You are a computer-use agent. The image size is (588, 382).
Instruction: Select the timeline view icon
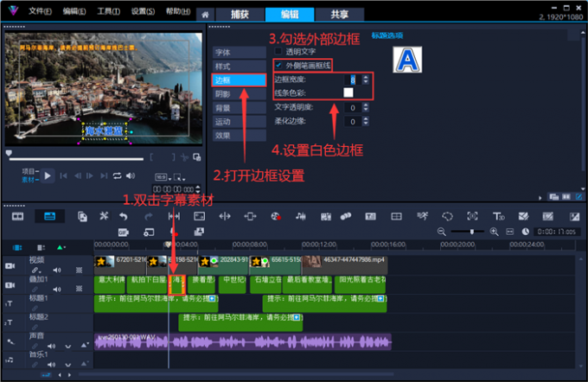click(50, 216)
